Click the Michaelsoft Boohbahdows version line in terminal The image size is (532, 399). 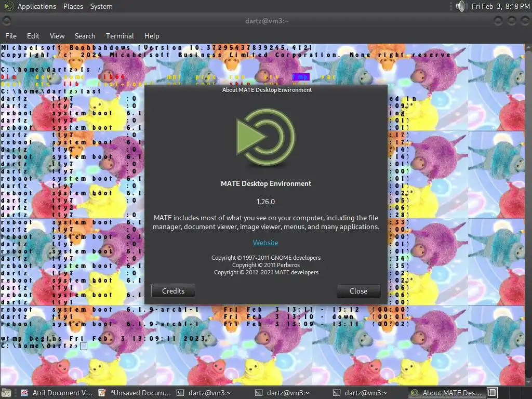(x=156, y=47)
